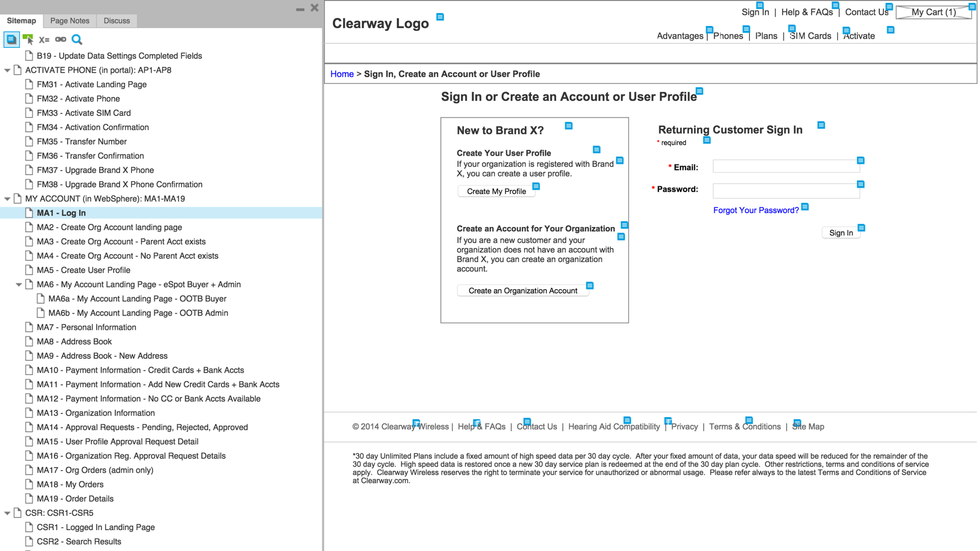The image size is (980, 551).
Task: Open search using the magnifier icon
Action: click(77, 39)
